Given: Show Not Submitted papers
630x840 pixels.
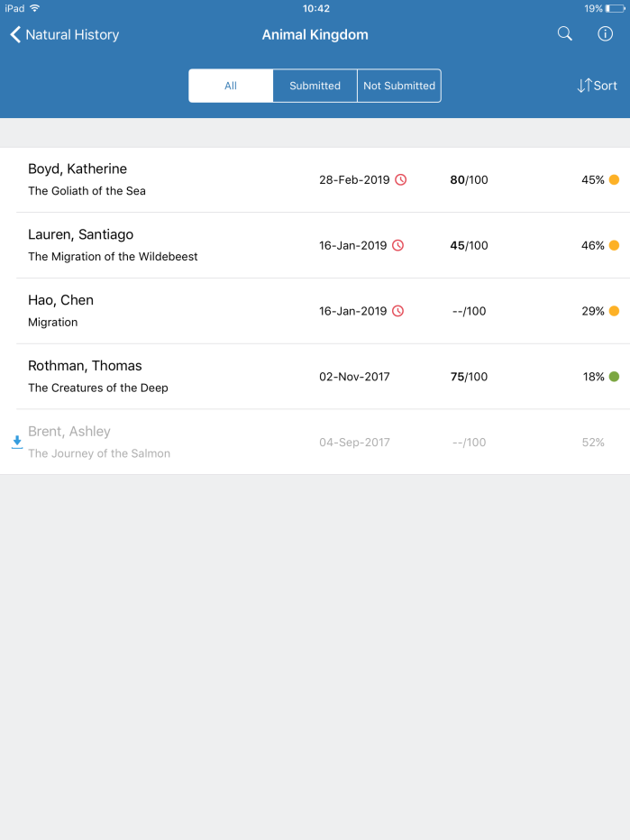Looking at the screenshot, I should click(x=399, y=86).
